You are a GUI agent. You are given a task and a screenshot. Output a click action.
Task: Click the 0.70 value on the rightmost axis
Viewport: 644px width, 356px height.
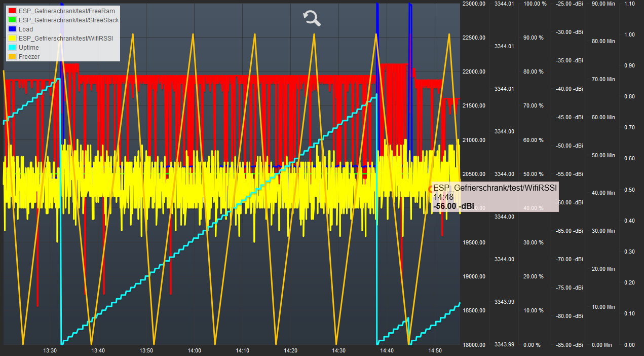click(629, 127)
